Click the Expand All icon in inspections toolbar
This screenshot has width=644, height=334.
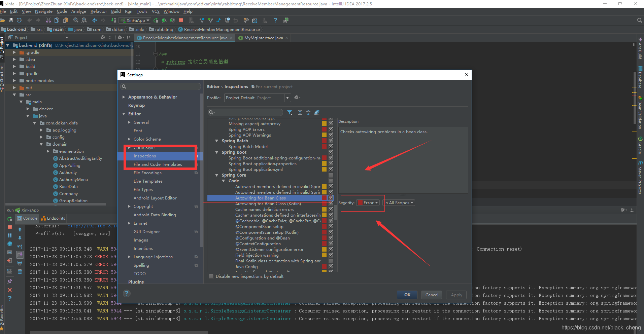click(300, 112)
